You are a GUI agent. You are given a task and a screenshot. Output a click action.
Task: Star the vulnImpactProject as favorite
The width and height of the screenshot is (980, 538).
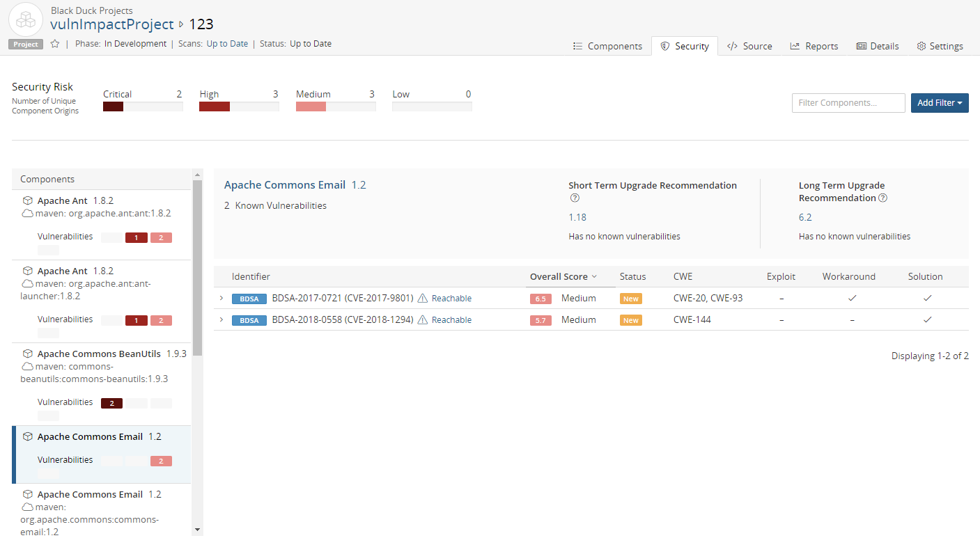click(55, 44)
